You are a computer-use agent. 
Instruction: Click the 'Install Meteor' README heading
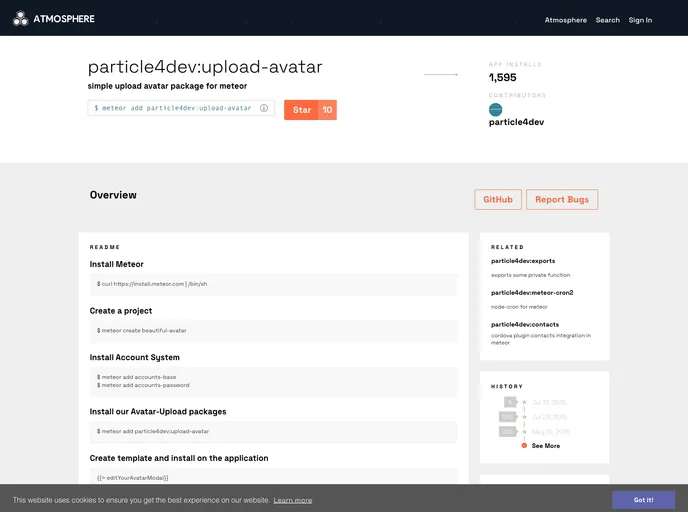tap(116, 264)
